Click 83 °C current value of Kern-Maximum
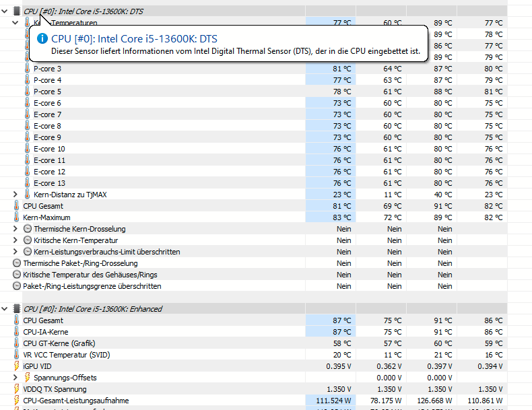Viewport: 532px width, 410px height. (342, 217)
